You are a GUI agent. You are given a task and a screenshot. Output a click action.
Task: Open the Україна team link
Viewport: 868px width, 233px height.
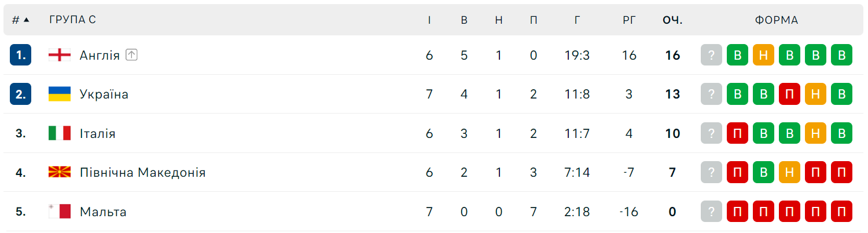click(104, 94)
